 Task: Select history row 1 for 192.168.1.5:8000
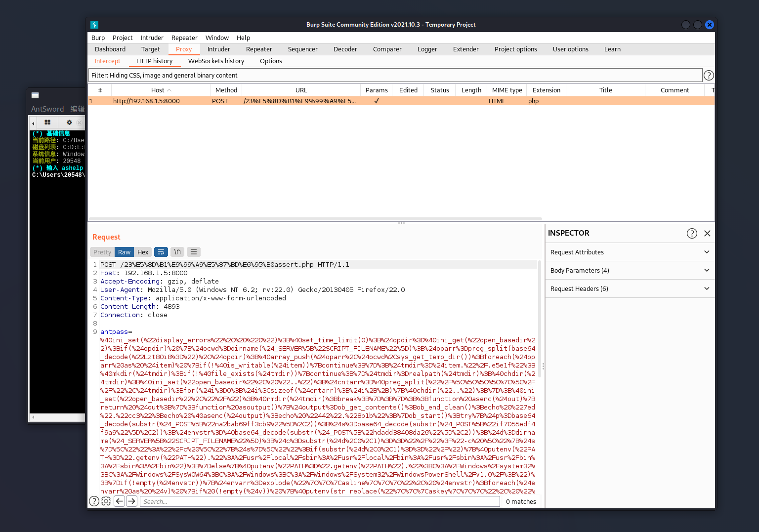coord(401,101)
